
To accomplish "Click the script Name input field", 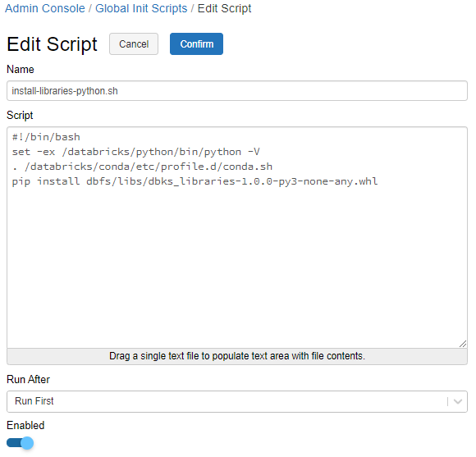I will (237, 91).
